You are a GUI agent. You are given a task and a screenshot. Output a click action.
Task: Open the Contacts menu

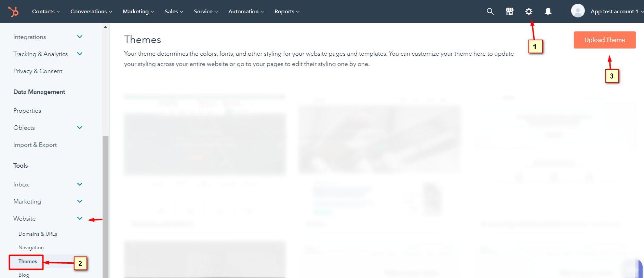pos(46,12)
